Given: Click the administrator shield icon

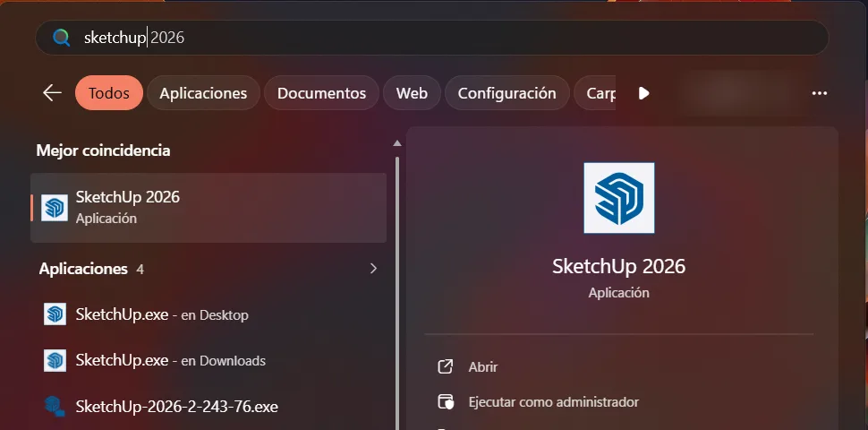Looking at the screenshot, I should click(x=446, y=401).
